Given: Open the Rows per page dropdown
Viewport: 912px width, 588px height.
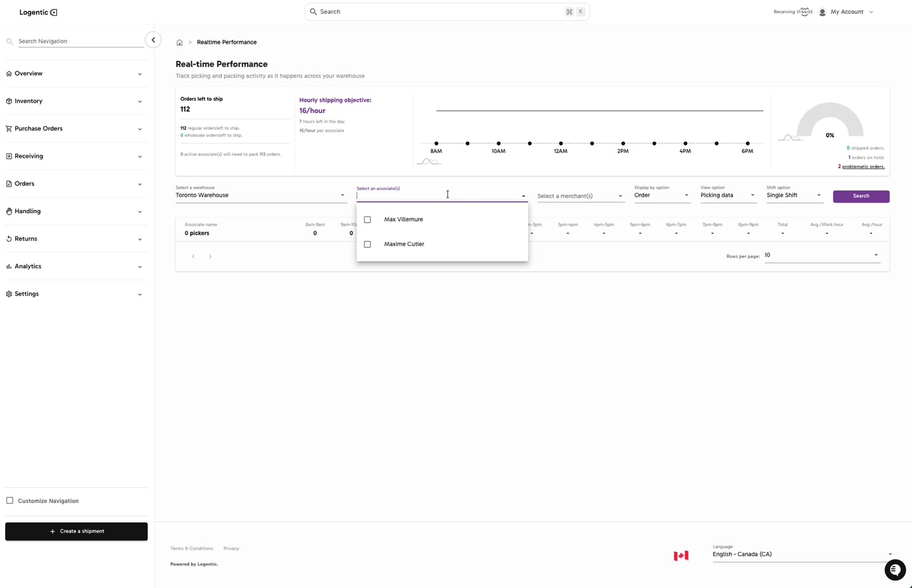Looking at the screenshot, I should [822, 255].
